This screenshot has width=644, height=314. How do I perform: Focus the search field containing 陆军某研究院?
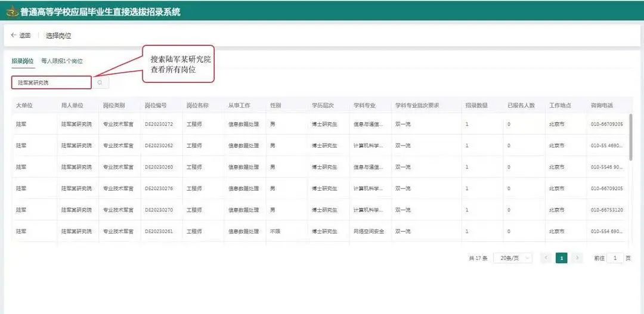click(51, 82)
